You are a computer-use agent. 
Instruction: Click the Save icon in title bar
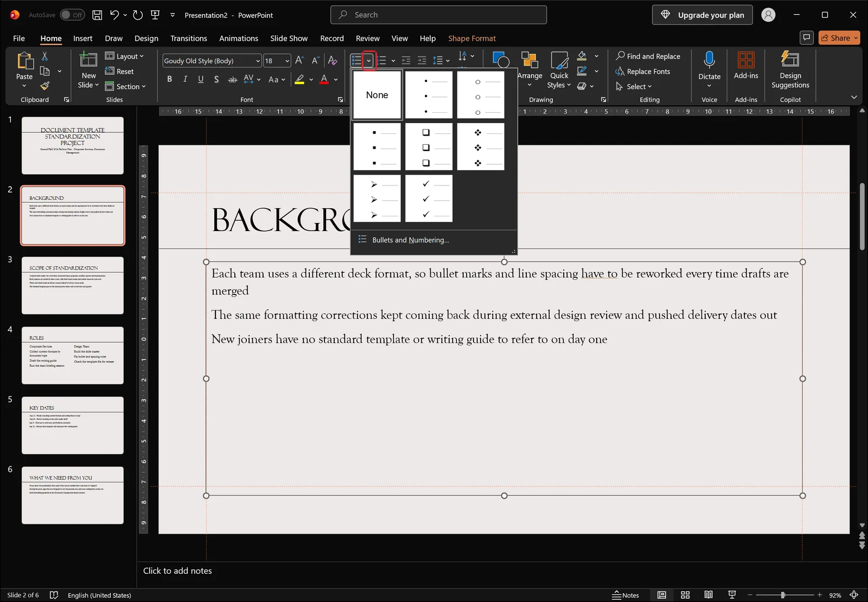coord(97,15)
